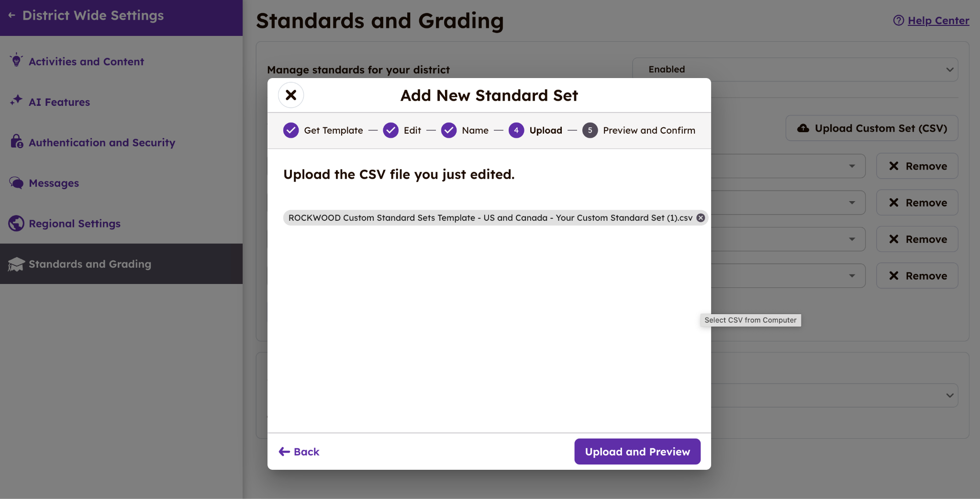Open the bottom settings dropdown chevron

pyautogui.click(x=949, y=396)
